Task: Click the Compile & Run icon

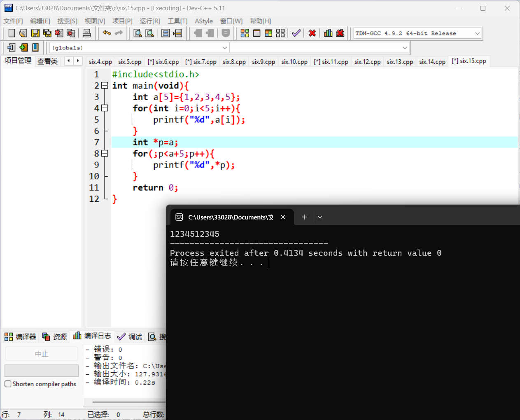Action: [268, 33]
